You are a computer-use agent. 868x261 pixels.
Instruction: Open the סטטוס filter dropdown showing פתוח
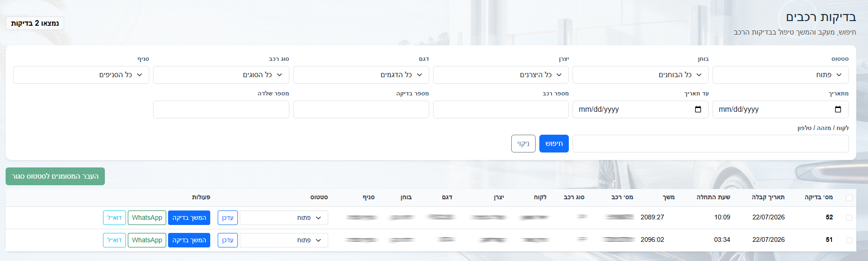click(x=780, y=75)
